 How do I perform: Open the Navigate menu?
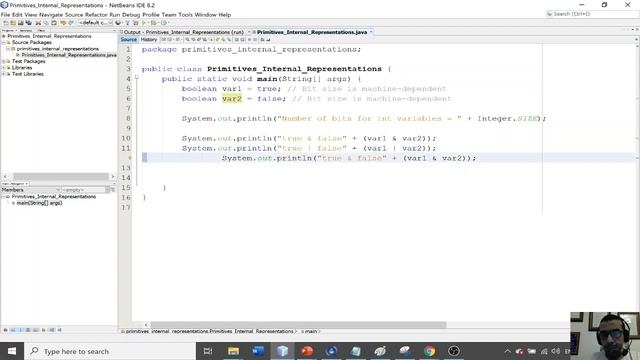click(51, 15)
